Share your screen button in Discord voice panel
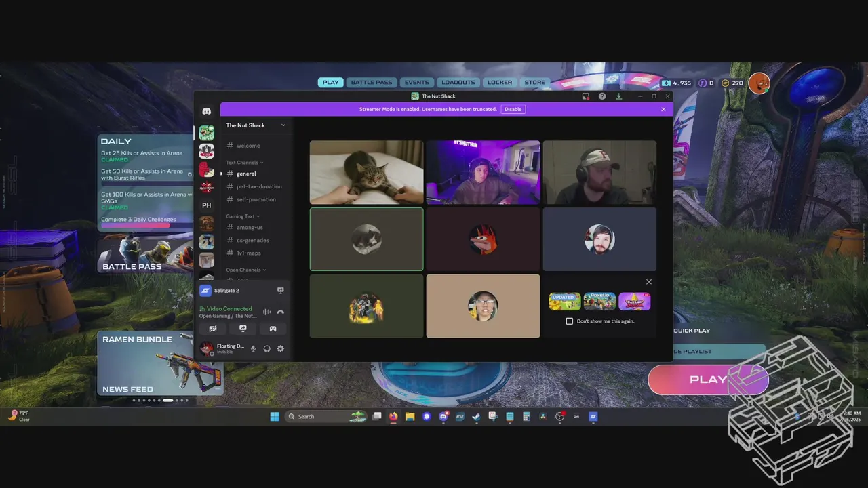Viewport: 868px width, 488px height. click(243, 329)
